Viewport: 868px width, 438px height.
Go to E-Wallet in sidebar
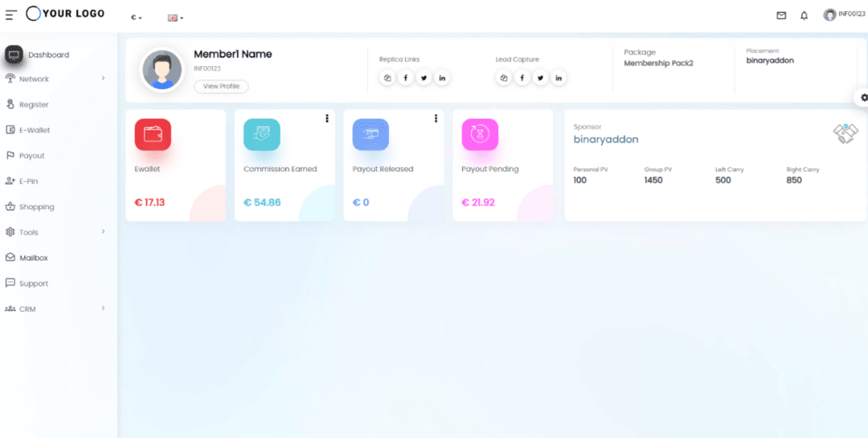[x=35, y=130]
